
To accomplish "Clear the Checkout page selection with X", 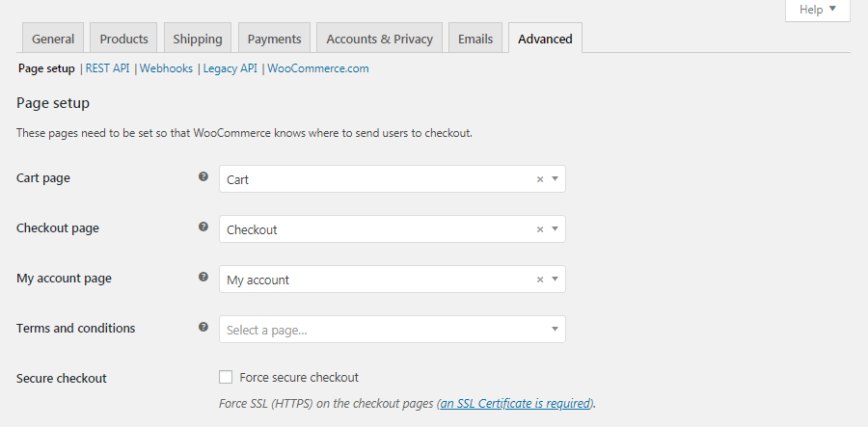I will tap(540, 229).
